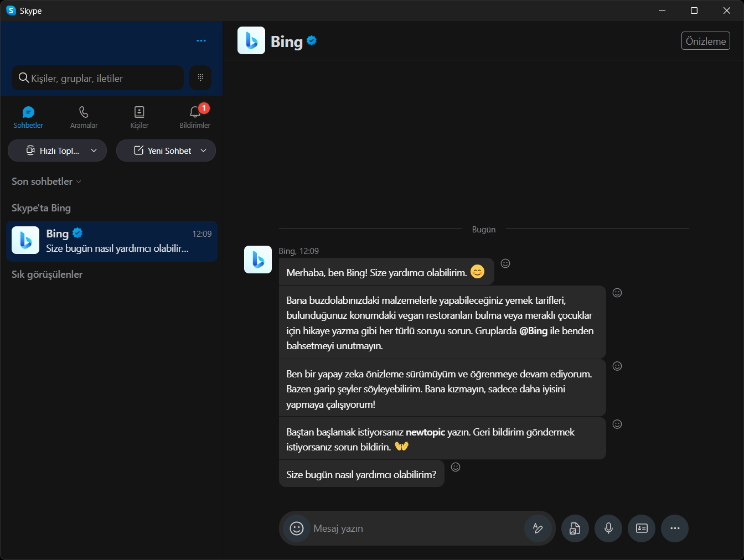This screenshot has height=560, width=744.
Task: React to the 'Merhaba, ben Bing!' message
Action: [x=505, y=263]
